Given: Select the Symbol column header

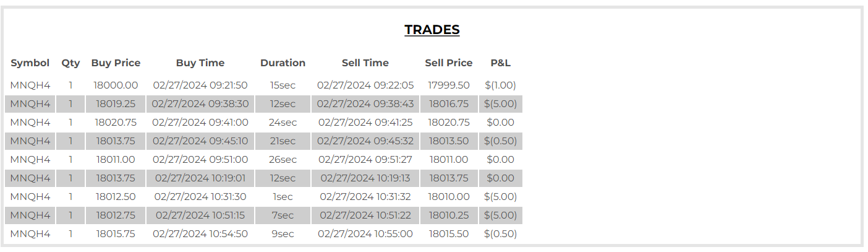Looking at the screenshot, I should click(x=30, y=63).
